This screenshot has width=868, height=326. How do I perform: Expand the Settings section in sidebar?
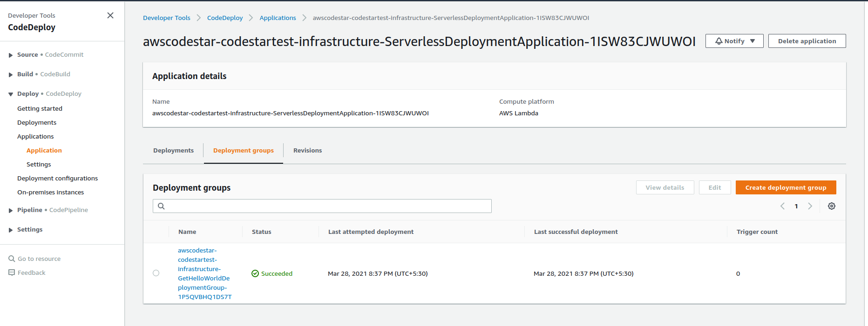pos(11,230)
